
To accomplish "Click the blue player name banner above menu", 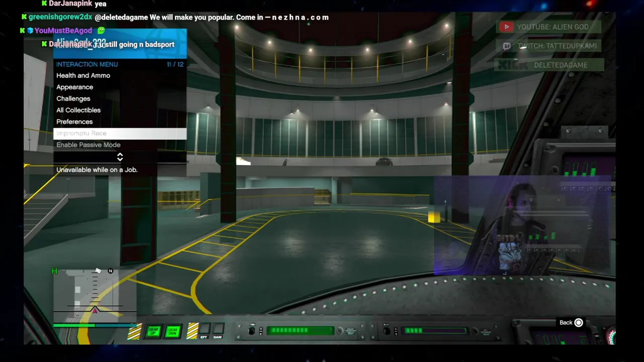I will 120,43.
